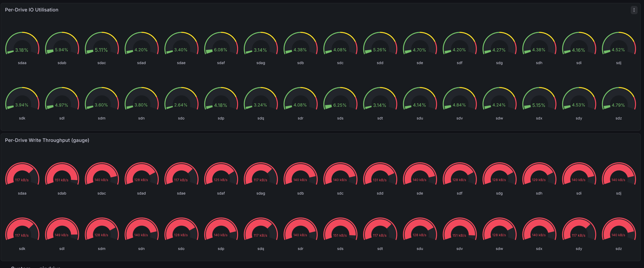The width and height of the screenshot is (644, 268).
Task: Click the 3.14% value on sdag gauge
Action: [260, 50]
